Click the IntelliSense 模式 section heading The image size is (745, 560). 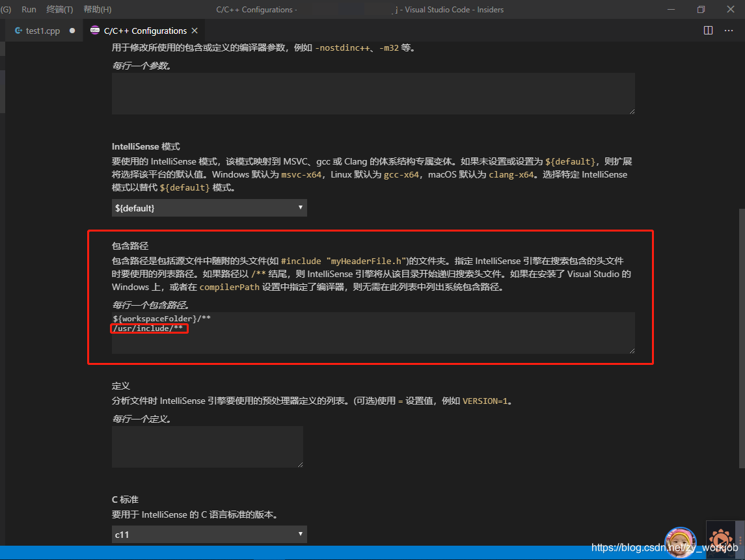click(x=146, y=146)
